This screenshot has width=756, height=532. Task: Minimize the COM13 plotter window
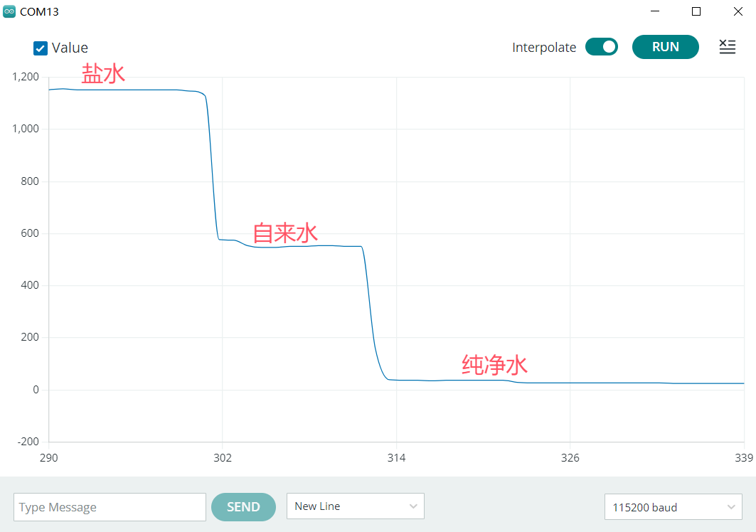654,11
